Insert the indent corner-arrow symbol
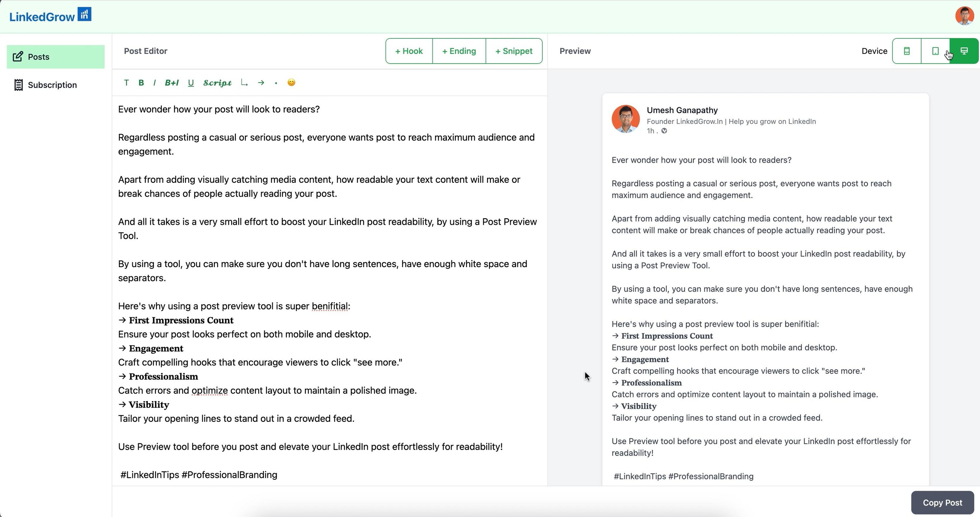Viewport: 980px width, 517px height. (244, 83)
